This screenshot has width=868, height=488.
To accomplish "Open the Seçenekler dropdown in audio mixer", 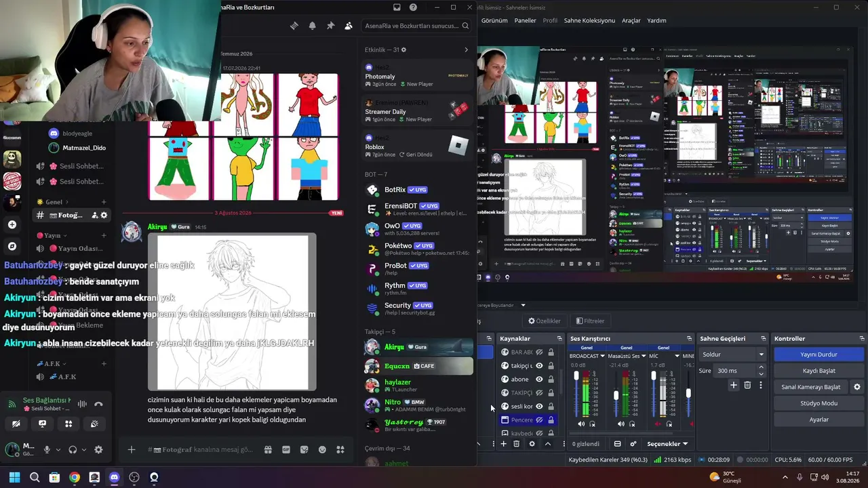I will (x=667, y=444).
